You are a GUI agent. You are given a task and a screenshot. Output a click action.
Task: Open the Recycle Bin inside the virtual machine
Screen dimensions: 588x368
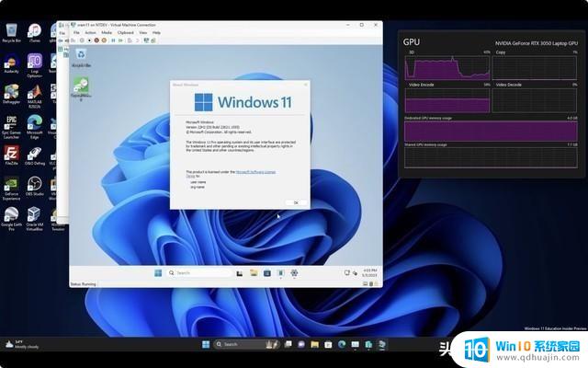click(x=82, y=57)
